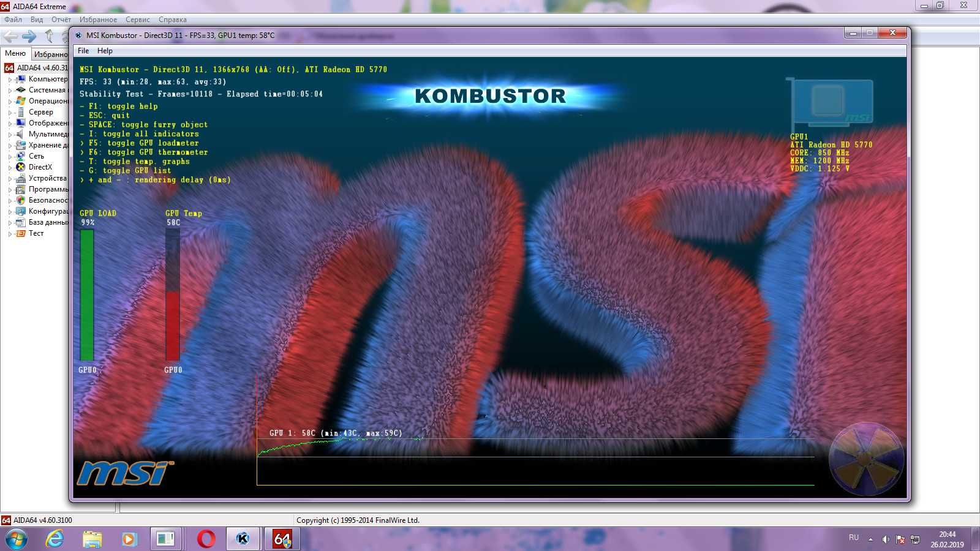Click AIDA64 Up level arrow icon

click(49, 36)
